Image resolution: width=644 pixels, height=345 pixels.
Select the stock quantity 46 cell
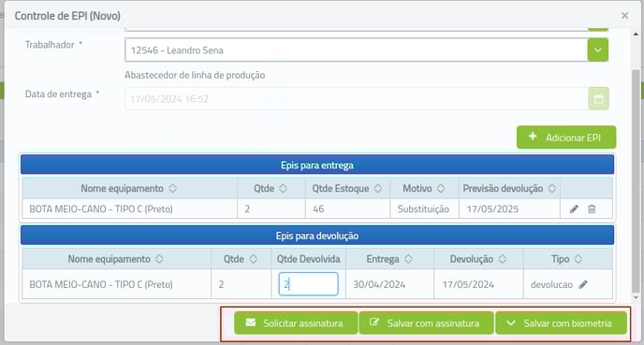(348, 208)
